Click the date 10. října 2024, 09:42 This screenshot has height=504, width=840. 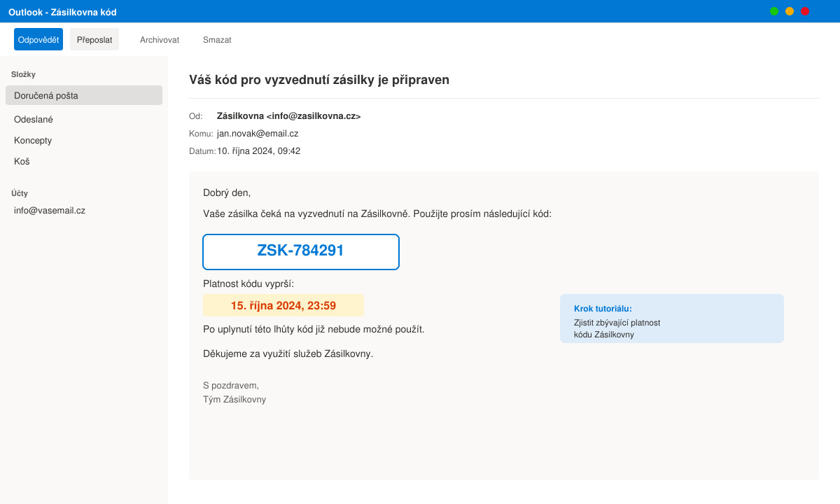click(259, 150)
